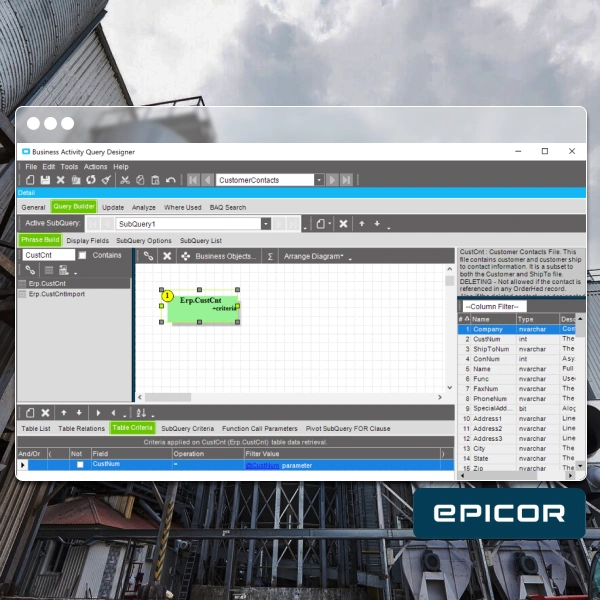Open the SubQuery Criteria tab
Screen dimensions: 600x600
(x=188, y=429)
